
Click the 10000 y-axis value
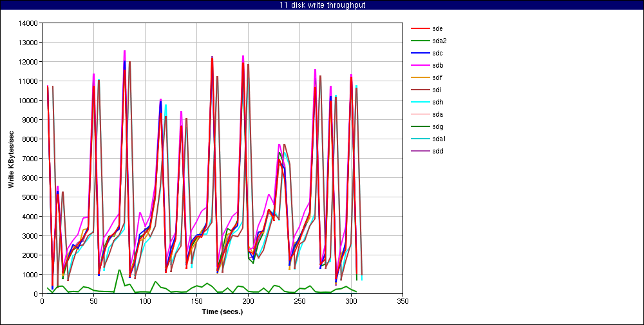29,101
